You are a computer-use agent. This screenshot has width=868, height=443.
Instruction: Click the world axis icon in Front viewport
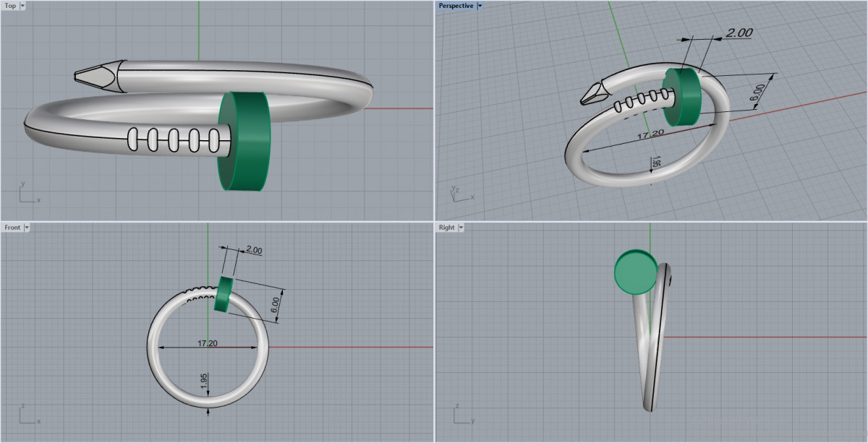[26, 414]
